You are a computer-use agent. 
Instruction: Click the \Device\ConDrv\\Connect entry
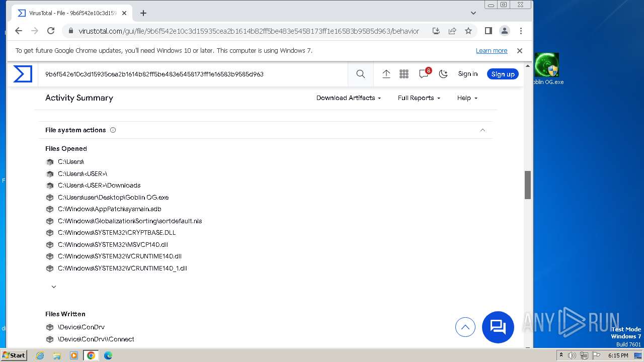(x=96, y=339)
